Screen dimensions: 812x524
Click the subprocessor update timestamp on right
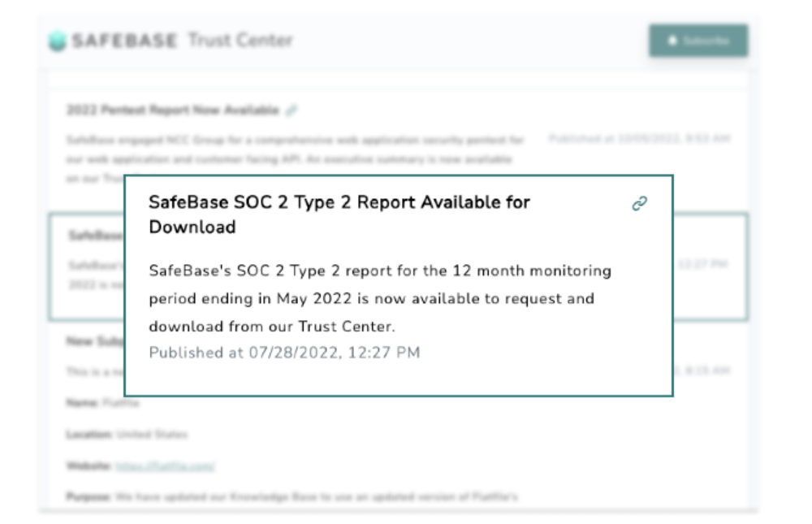pyautogui.click(x=703, y=370)
